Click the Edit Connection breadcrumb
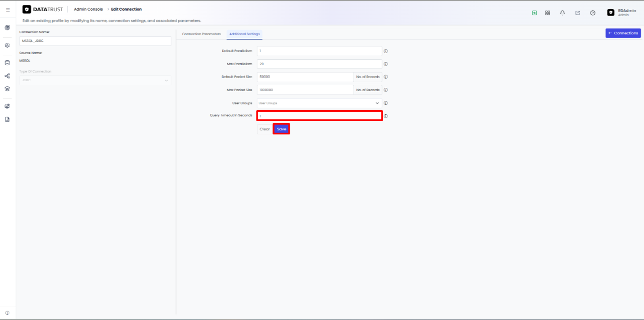Screen dimensions: 644x320 coord(126,9)
